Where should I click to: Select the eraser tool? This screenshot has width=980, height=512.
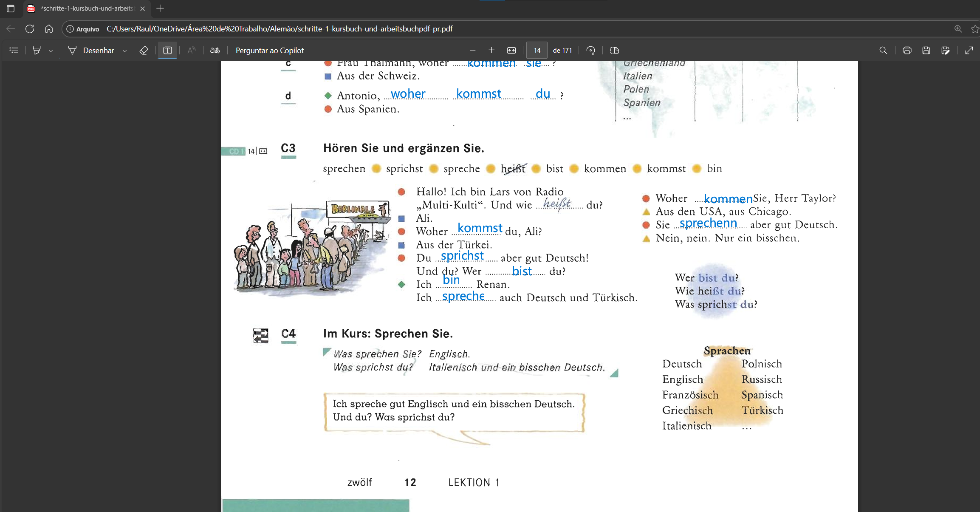[144, 50]
